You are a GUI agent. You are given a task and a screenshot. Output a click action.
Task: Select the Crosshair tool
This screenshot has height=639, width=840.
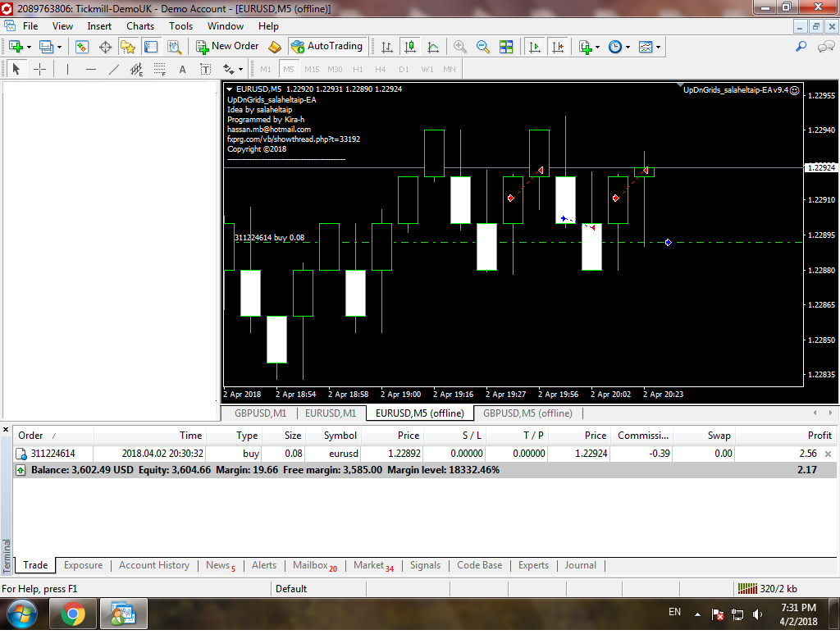pyautogui.click(x=39, y=69)
